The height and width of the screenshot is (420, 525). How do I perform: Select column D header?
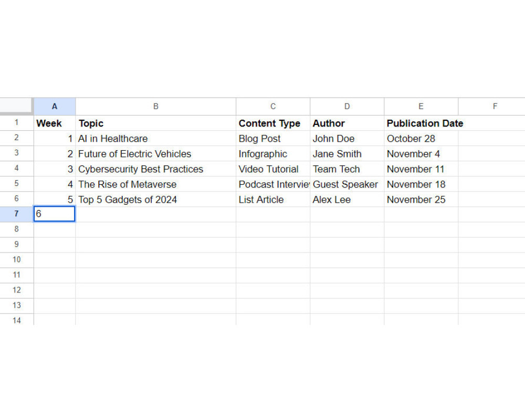click(347, 107)
